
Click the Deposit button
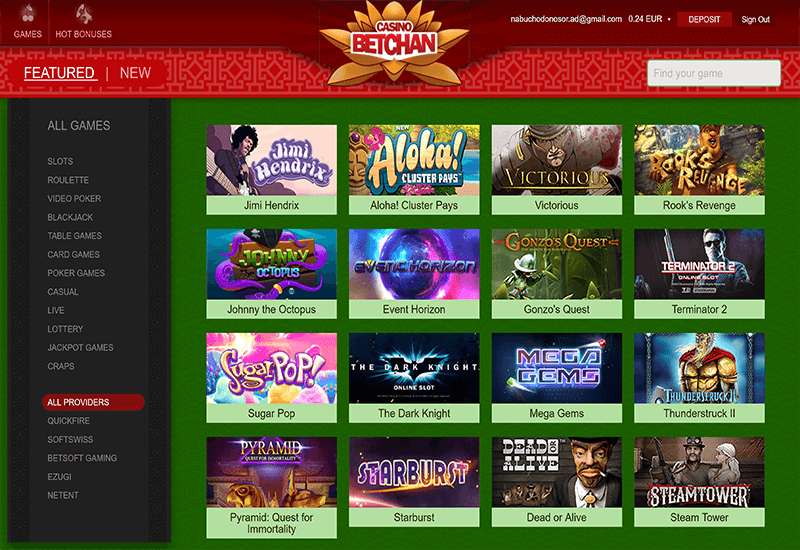[704, 19]
